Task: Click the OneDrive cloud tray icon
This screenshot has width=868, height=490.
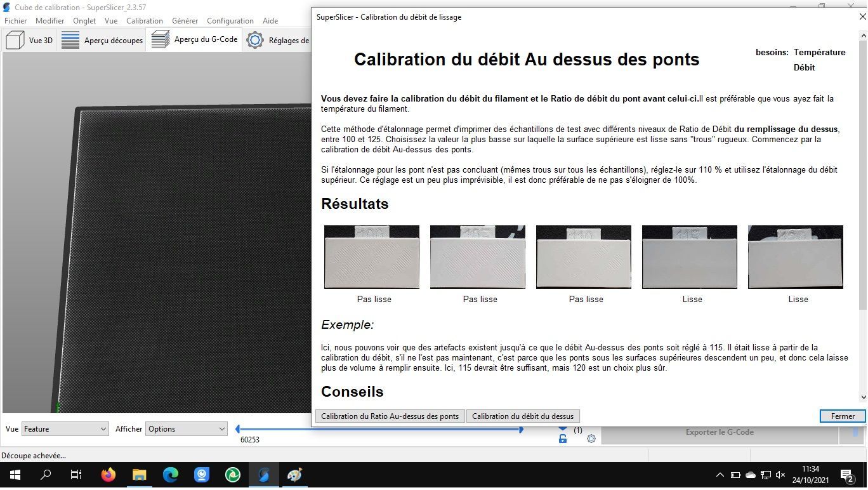Action: 751,475
